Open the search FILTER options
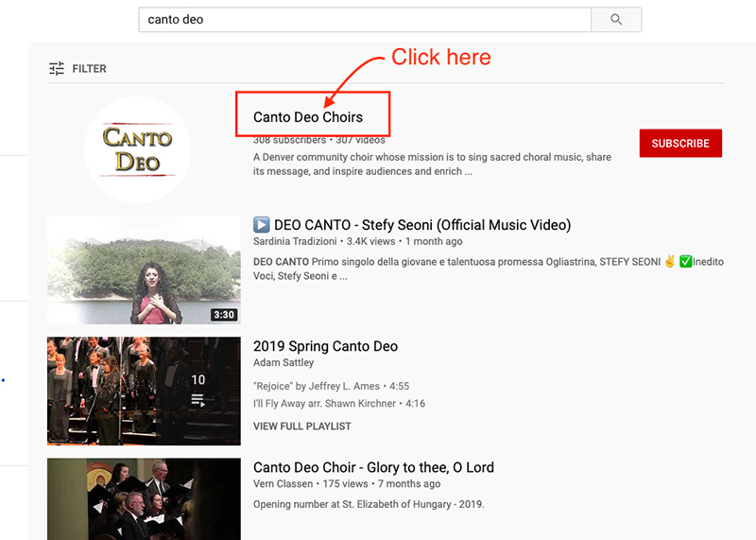Image resolution: width=756 pixels, height=540 pixels. 78,69
